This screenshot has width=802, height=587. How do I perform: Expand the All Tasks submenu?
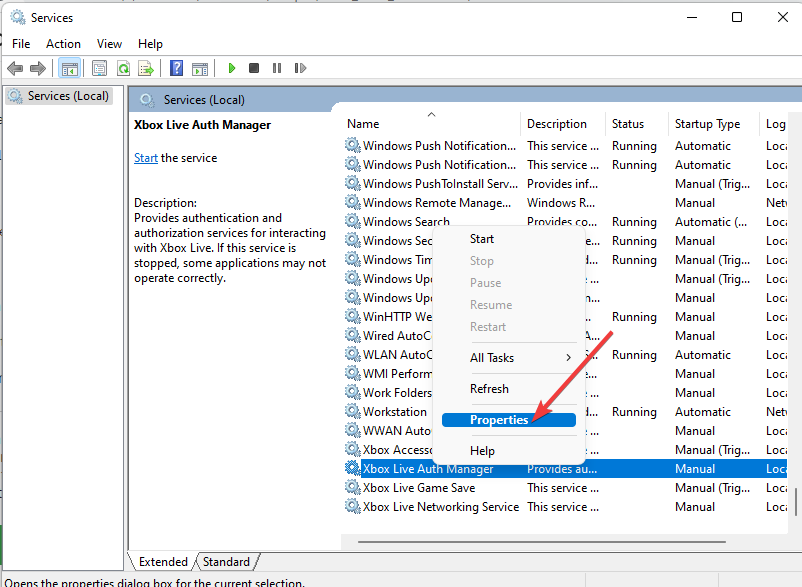tap(509, 358)
